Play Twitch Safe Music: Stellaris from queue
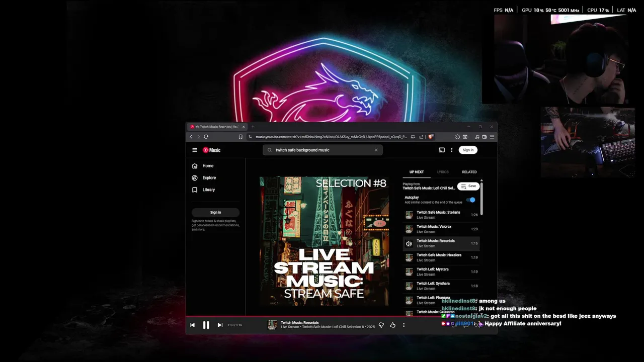The image size is (644, 362). click(x=442, y=215)
